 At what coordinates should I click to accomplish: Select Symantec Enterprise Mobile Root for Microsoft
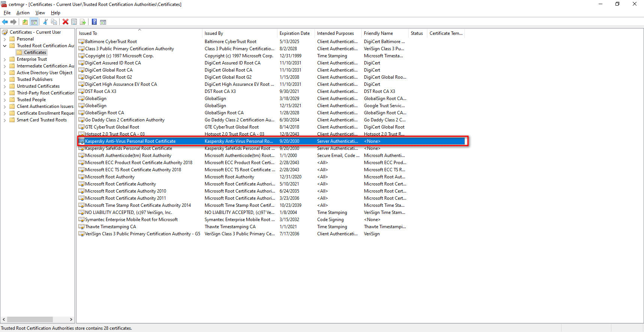131,220
